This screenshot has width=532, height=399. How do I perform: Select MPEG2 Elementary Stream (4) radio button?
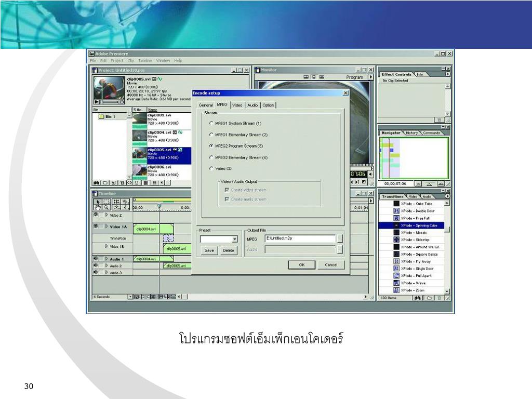(x=211, y=157)
